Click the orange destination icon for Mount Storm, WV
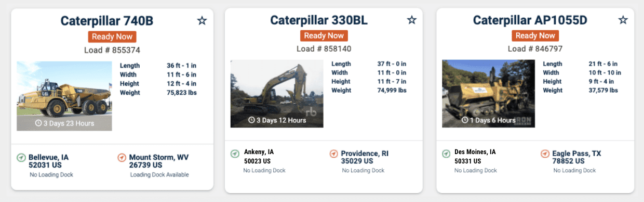Viewport: 644px width, 202px height. click(x=122, y=157)
